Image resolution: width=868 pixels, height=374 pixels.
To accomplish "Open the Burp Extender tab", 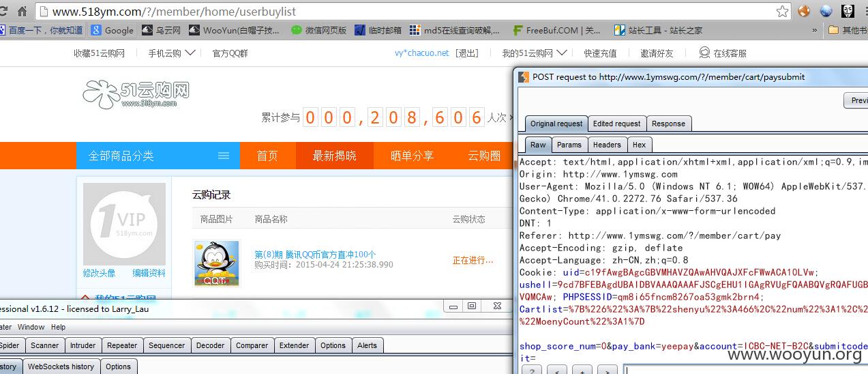I will click(x=294, y=345).
